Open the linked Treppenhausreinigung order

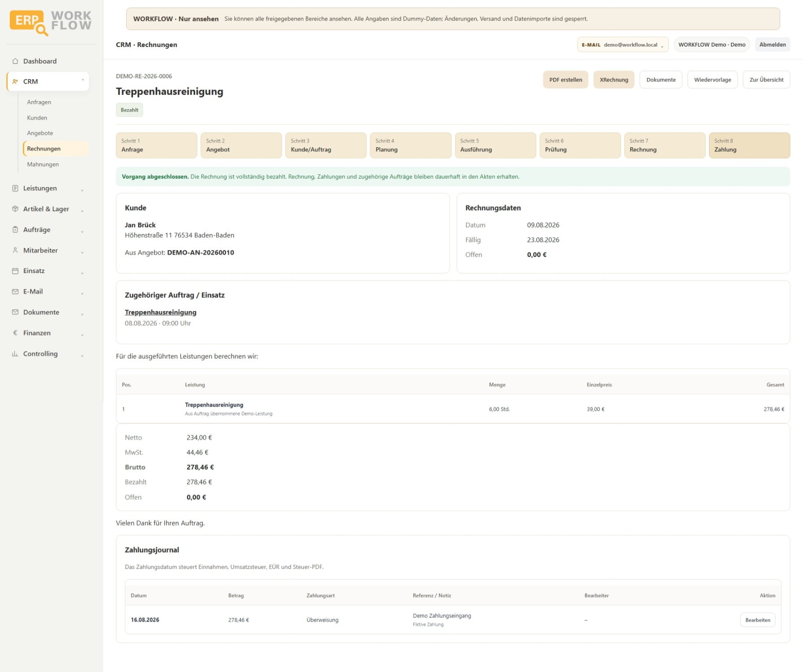pos(160,312)
